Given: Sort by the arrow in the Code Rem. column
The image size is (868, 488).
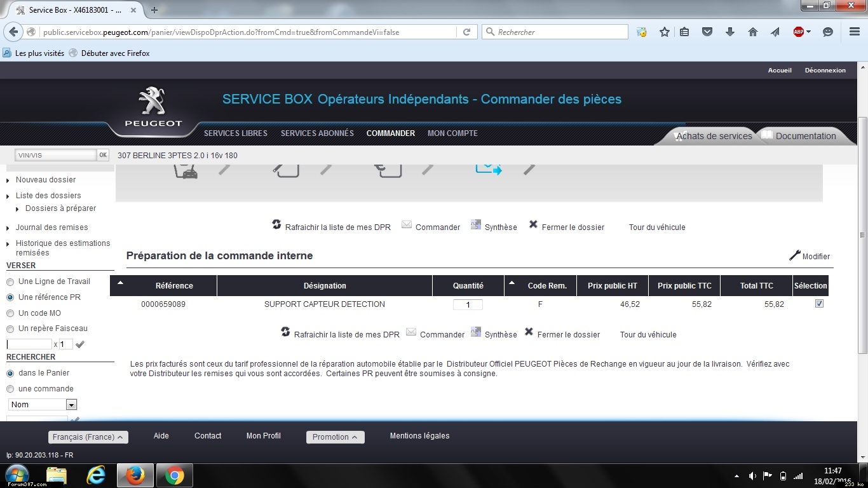Looking at the screenshot, I should click(512, 282).
